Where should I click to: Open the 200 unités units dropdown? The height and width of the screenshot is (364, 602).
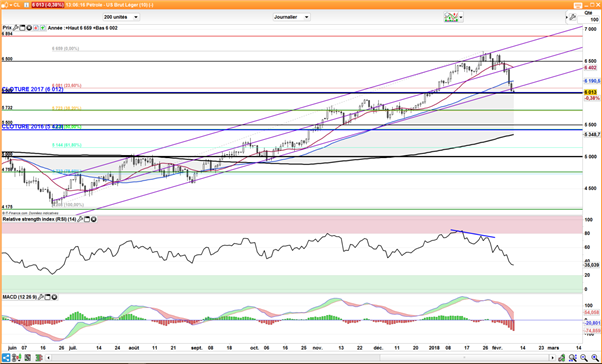(x=121, y=17)
